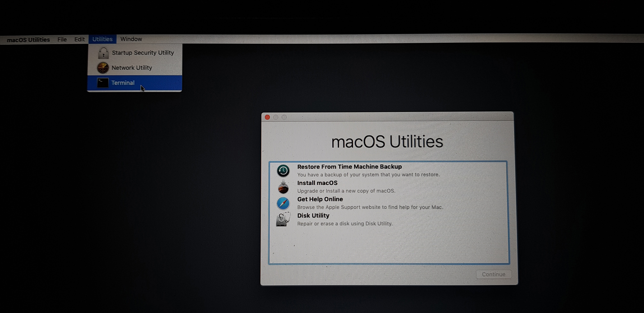Click the Disk Utility stethoscope icon
This screenshot has height=313, width=644.
click(x=283, y=219)
